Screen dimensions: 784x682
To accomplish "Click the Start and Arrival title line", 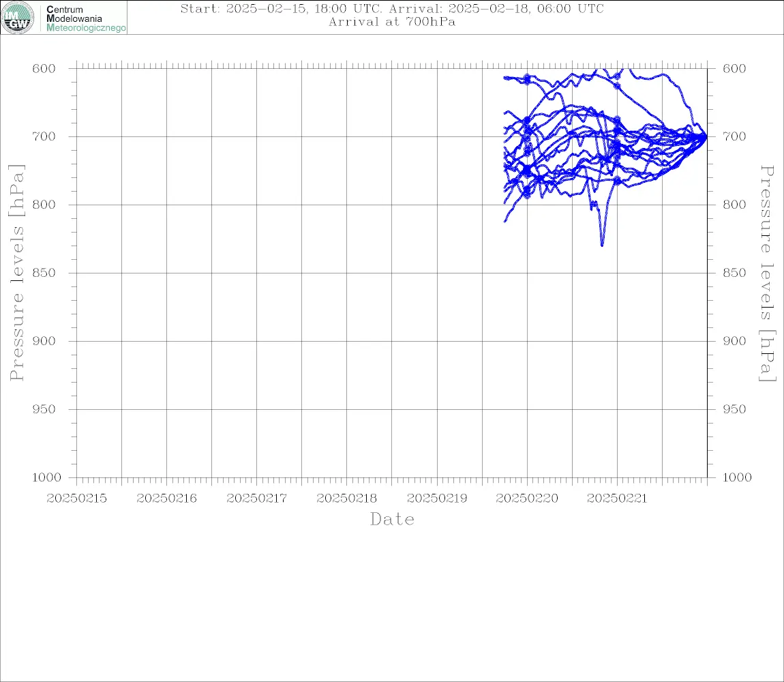I will click(x=392, y=8).
